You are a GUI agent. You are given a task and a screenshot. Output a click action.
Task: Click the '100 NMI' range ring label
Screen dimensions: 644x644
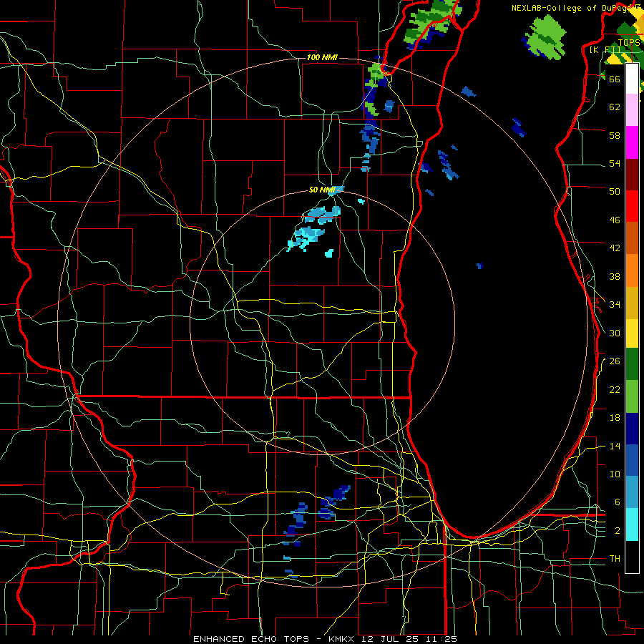[322, 57]
